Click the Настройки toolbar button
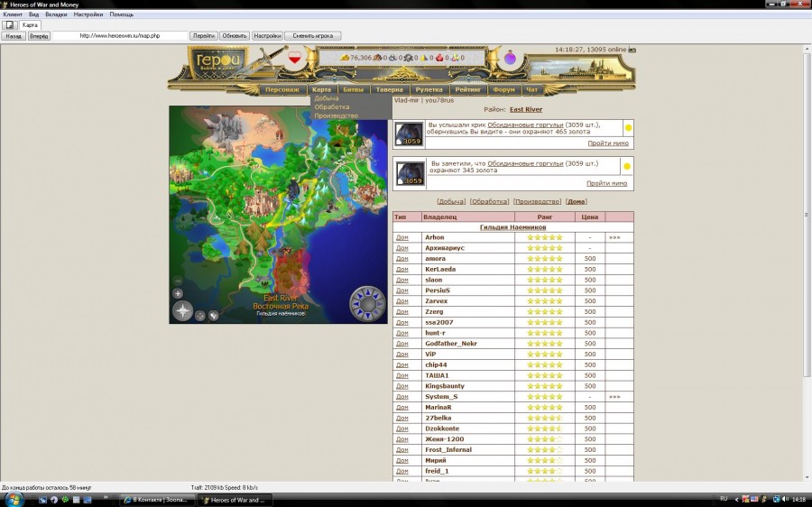This screenshot has width=812, height=507. pyautogui.click(x=267, y=36)
